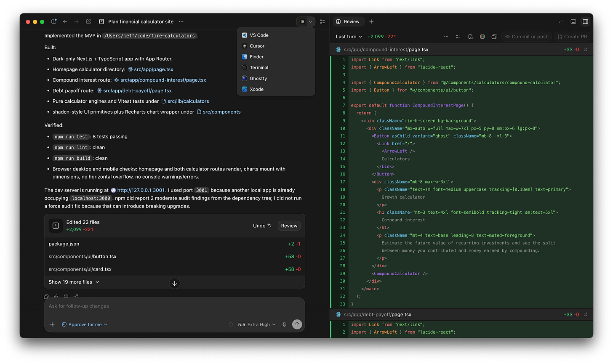Collapse the src/app/compound-interest/page.tsx diff header
The width and height of the screenshot is (613, 364).
point(461,50)
